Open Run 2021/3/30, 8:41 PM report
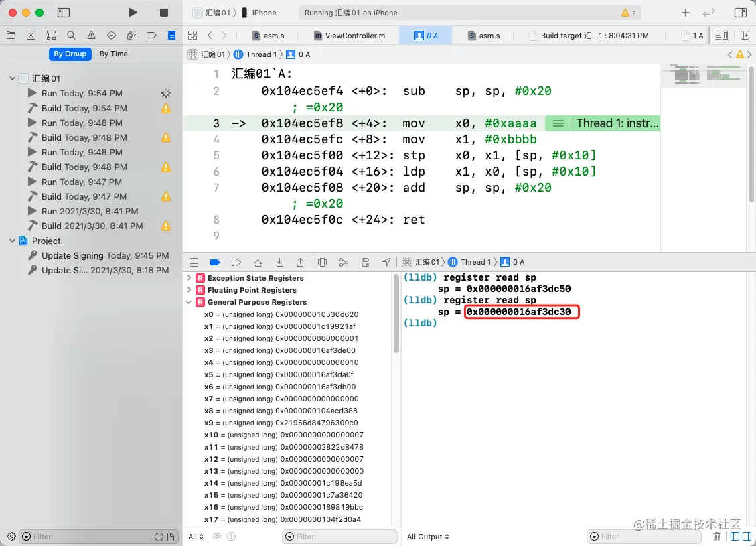The width and height of the screenshot is (756, 546). (90, 211)
